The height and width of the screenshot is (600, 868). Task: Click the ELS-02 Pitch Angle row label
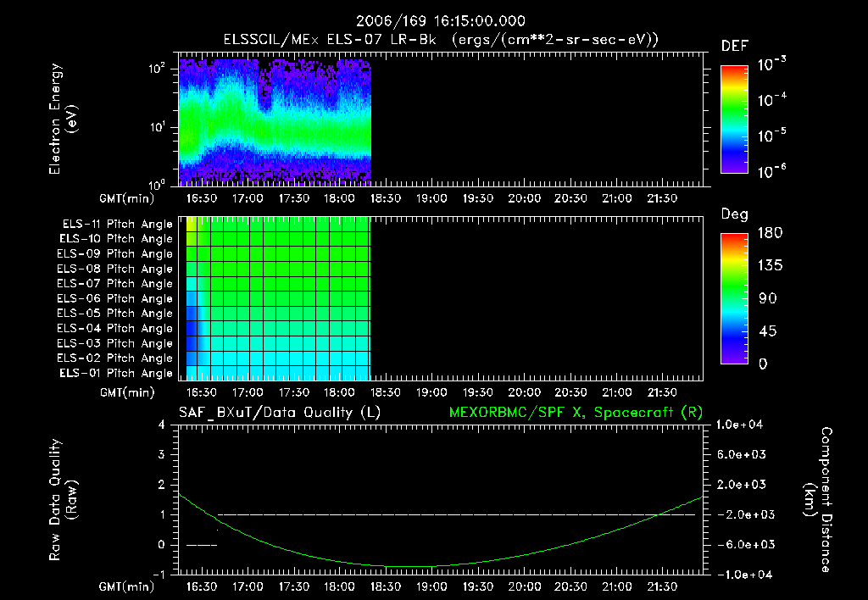pyautogui.click(x=115, y=358)
